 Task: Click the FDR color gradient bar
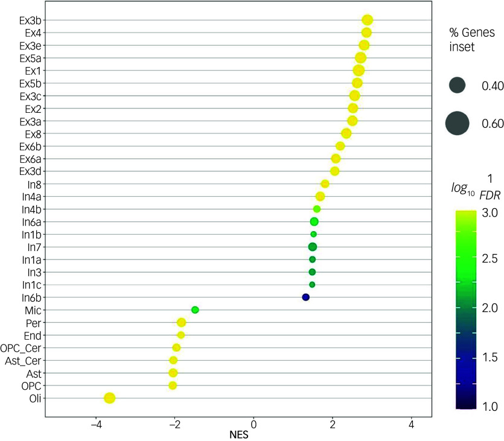pos(466,309)
